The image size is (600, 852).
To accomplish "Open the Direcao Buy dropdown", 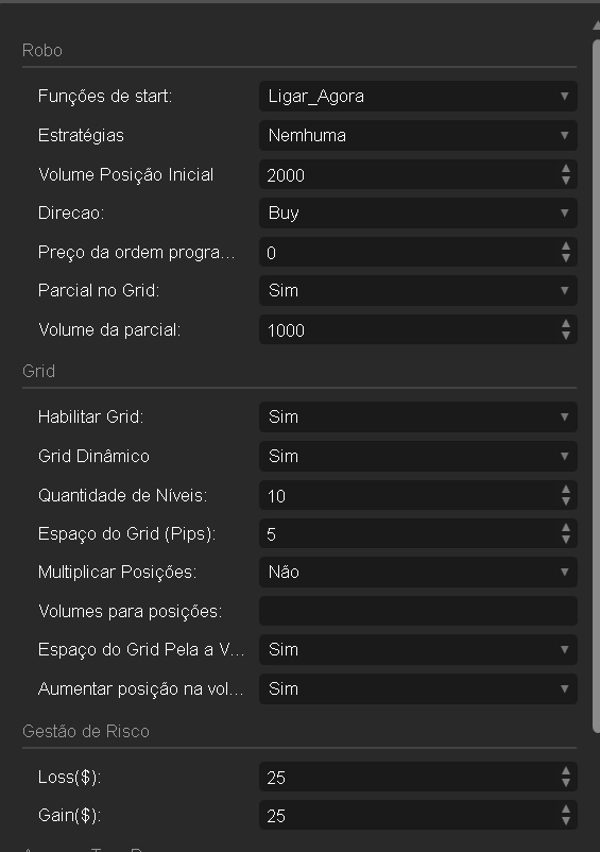I will click(417, 213).
